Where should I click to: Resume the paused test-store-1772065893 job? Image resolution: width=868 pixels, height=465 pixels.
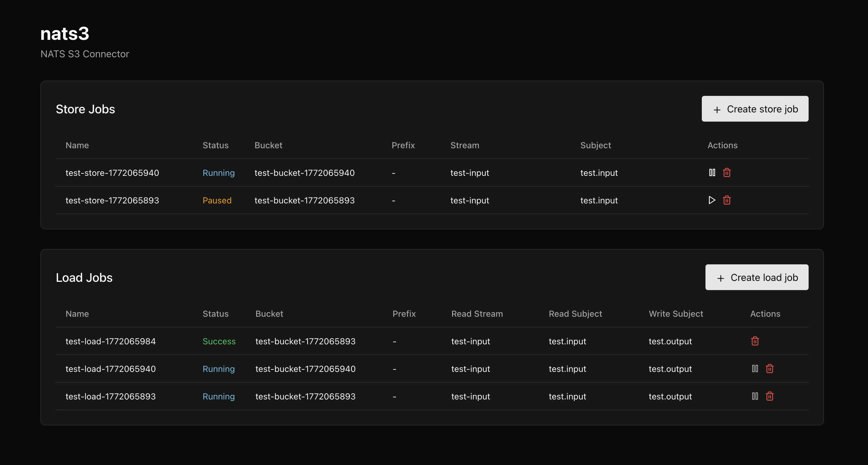[x=712, y=200]
